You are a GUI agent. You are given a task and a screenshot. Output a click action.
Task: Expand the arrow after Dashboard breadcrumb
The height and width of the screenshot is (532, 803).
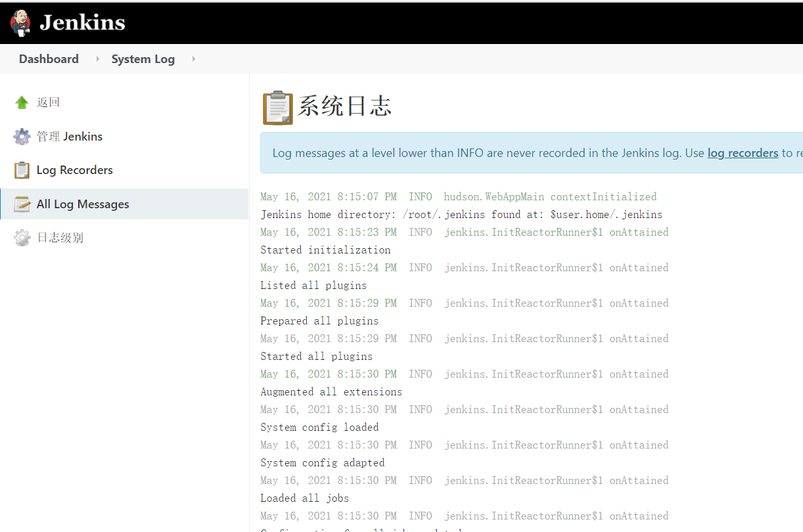97,59
